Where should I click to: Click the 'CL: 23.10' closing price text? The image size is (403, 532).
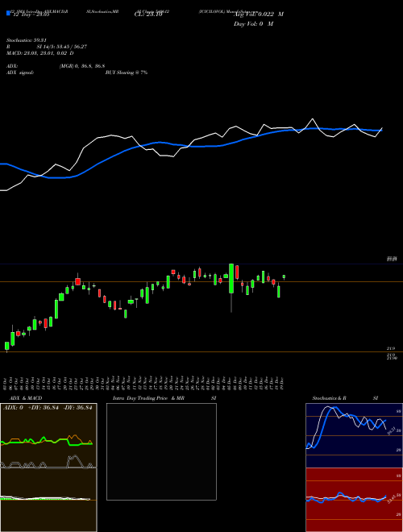tap(148, 15)
